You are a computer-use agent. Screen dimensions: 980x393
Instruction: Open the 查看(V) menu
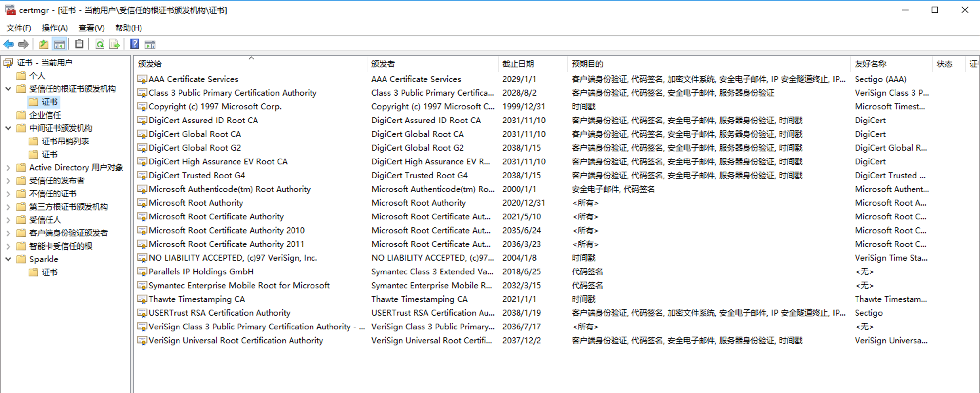coord(91,28)
